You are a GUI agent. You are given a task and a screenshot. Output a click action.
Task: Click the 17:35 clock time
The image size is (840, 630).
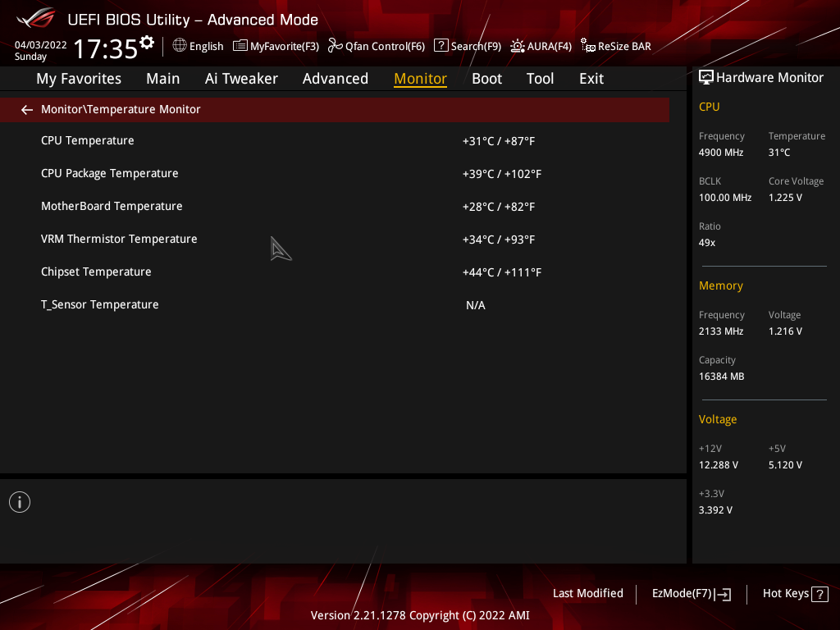pyautogui.click(x=106, y=48)
